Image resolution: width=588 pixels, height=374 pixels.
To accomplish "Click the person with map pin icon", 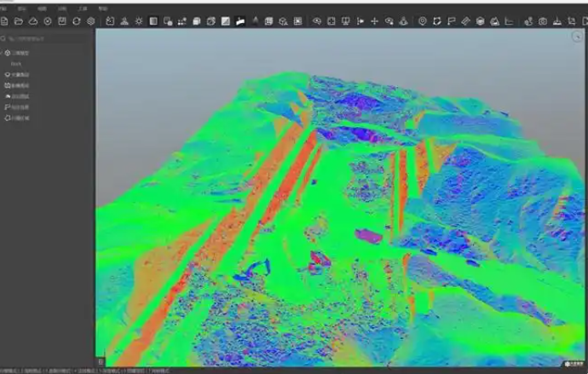I will 528,21.
